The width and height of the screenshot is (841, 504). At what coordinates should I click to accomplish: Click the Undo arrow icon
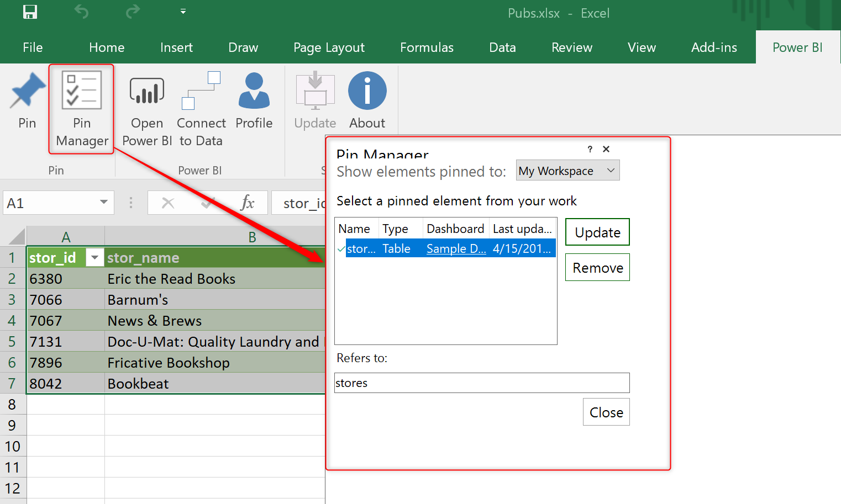pos(81,12)
